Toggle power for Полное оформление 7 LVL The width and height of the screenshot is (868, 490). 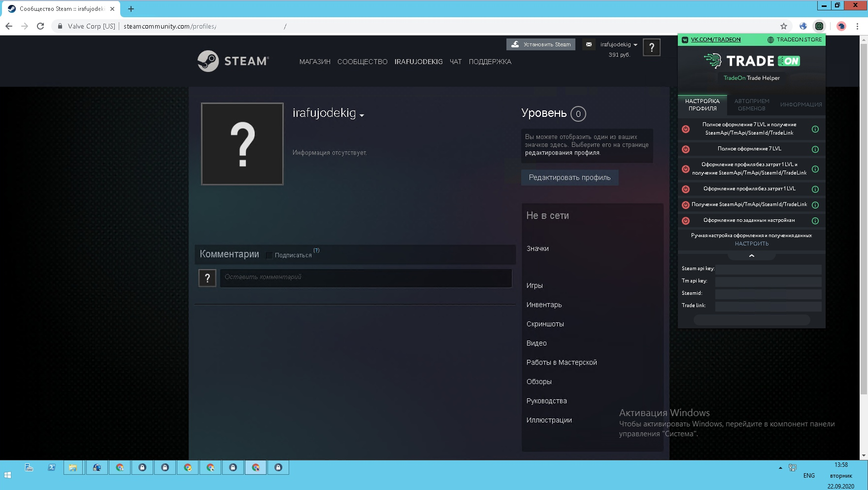coord(686,149)
